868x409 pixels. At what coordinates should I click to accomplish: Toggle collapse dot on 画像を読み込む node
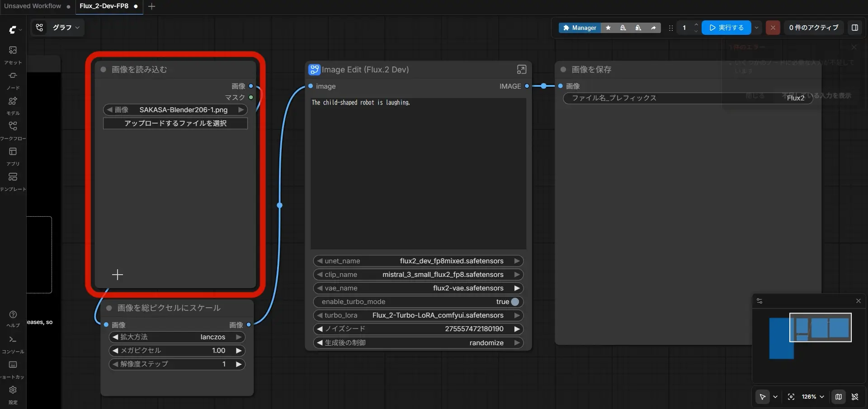[103, 69]
